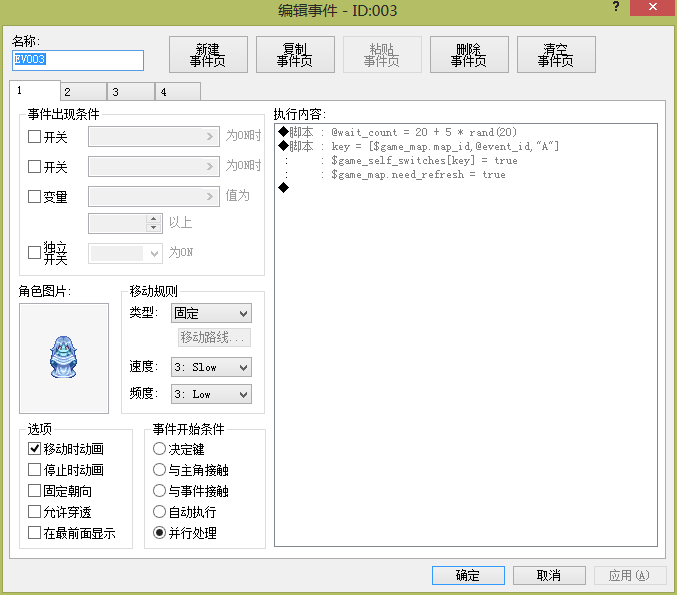677x595 pixels.
Task: Click the 新建事件页 button
Action: [x=208, y=55]
